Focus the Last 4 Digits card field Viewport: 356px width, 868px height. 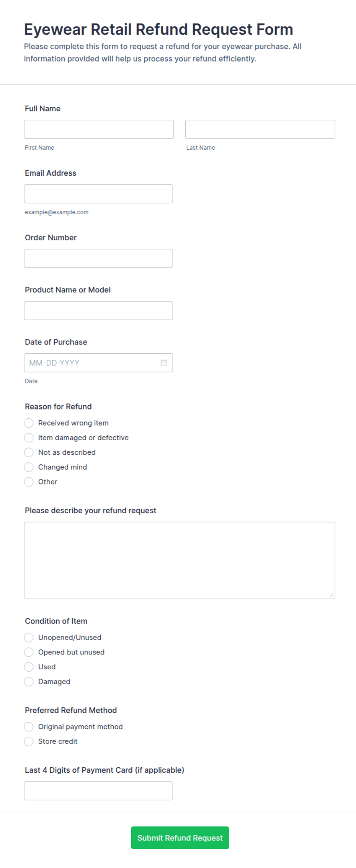click(x=98, y=791)
